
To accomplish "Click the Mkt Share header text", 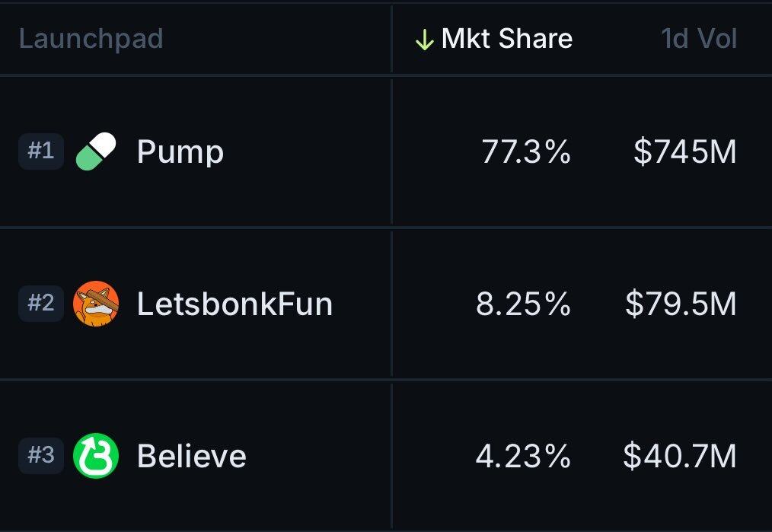I will coord(507,39).
